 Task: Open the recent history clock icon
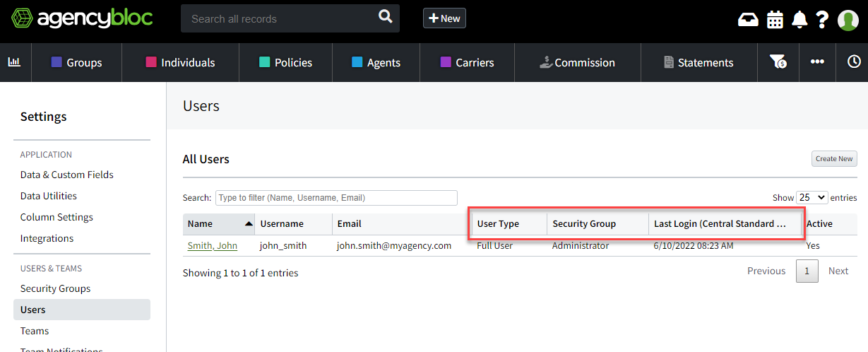[x=854, y=62]
